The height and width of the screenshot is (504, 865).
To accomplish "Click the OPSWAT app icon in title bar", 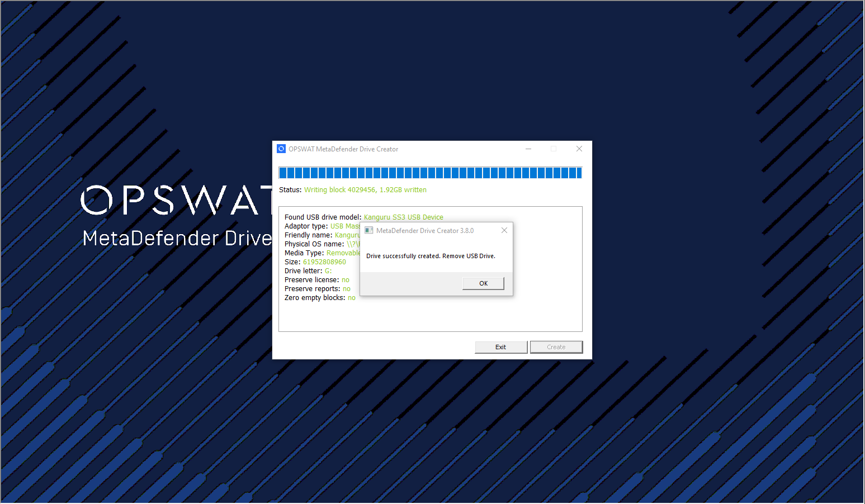I will [x=281, y=149].
